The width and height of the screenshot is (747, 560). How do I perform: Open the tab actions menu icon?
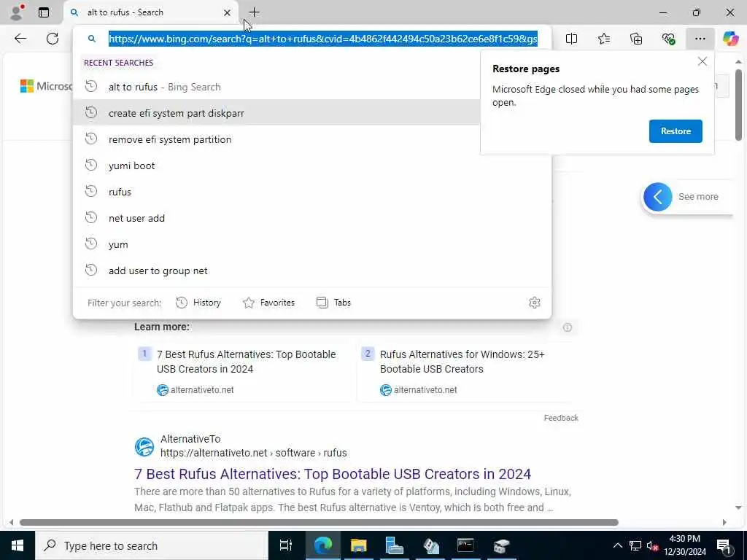44,12
